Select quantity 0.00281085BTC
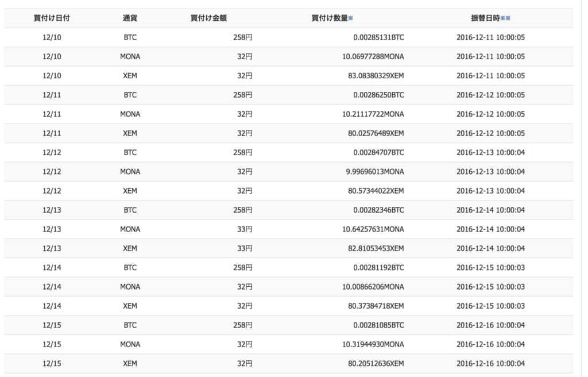Viewport: 588px width, 377px height. click(379, 325)
